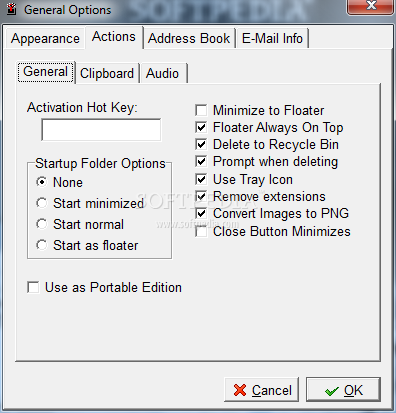396x413 pixels.
Task: Toggle Convert Images to PNG
Action: [x=201, y=213]
